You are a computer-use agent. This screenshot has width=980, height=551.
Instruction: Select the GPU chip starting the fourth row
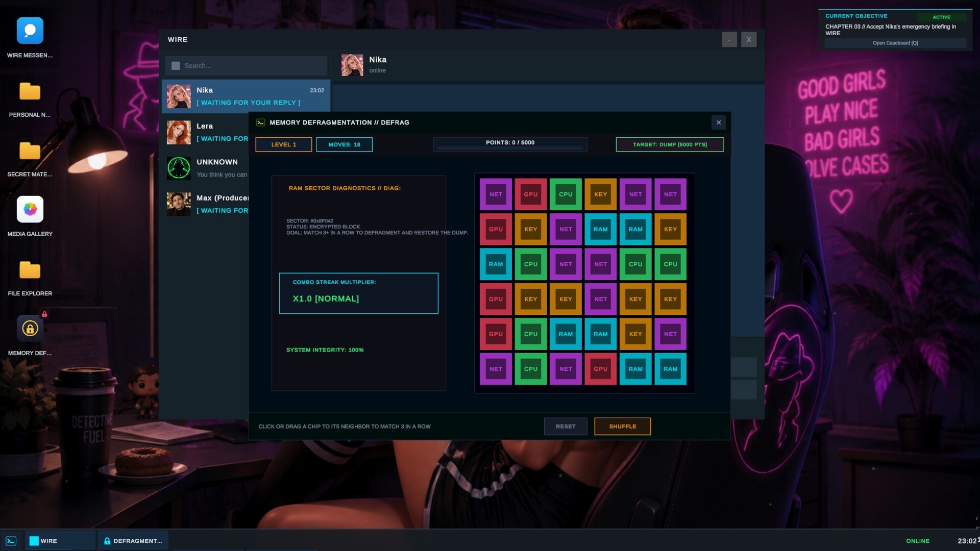coord(496,299)
